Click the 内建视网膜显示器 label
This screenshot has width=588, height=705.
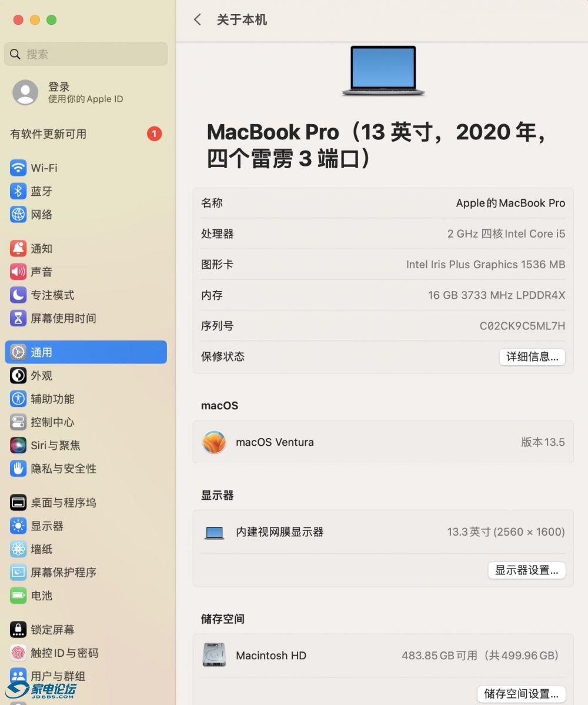tap(280, 532)
